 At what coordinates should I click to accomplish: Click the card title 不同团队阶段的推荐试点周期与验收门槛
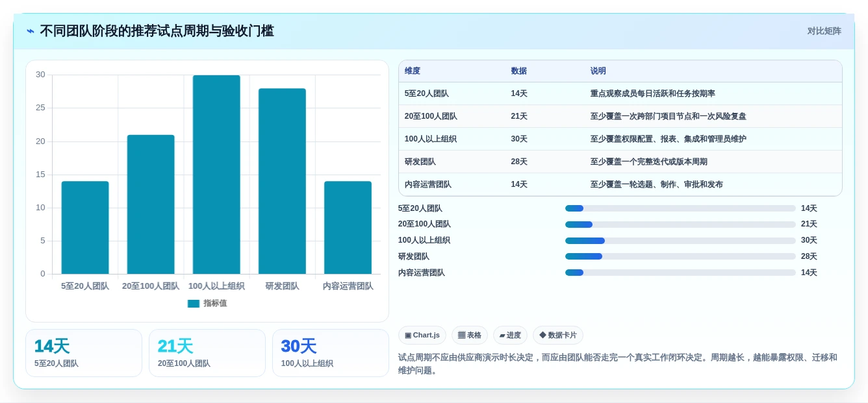tap(157, 31)
